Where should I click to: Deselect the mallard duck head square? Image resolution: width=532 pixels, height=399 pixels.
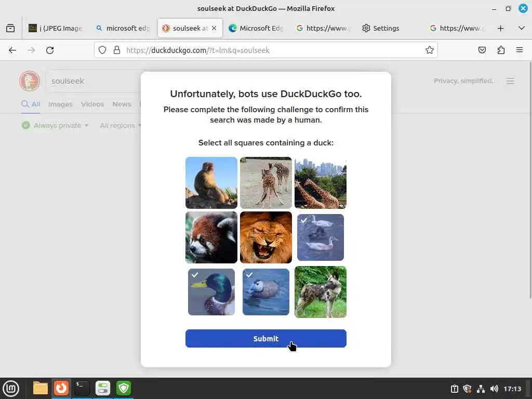(211, 292)
